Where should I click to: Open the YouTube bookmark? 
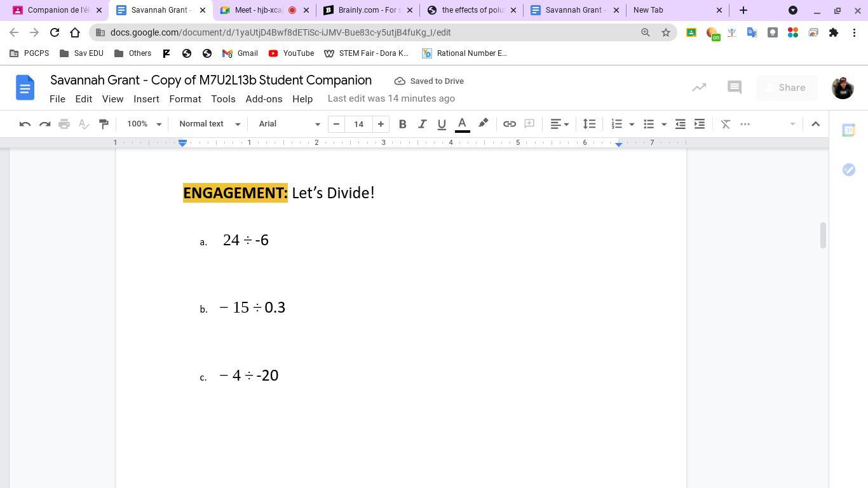pyautogui.click(x=291, y=53)
